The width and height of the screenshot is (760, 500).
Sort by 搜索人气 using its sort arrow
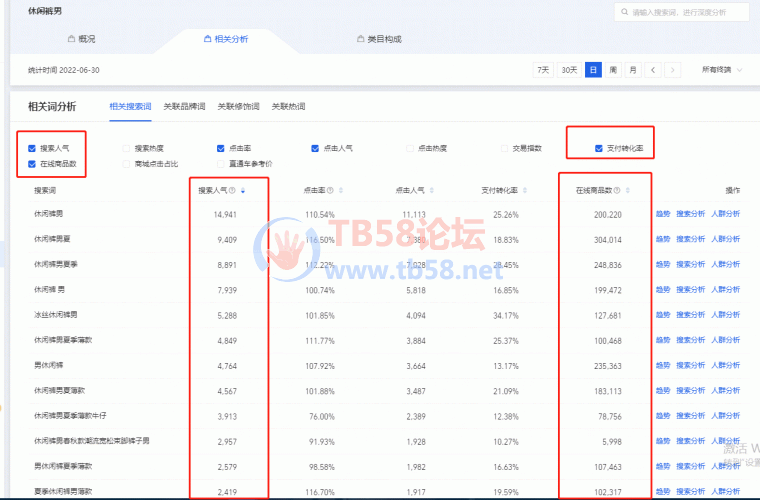tap(243, 191)
